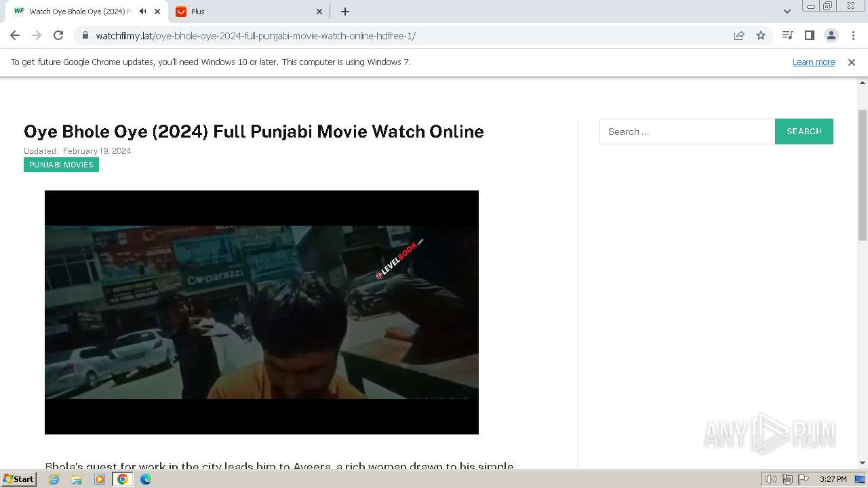Image resolution: width=868 pixels, height=488 pixels.
Task: Share this page via the address bar icon
Action: click(739, 35)
